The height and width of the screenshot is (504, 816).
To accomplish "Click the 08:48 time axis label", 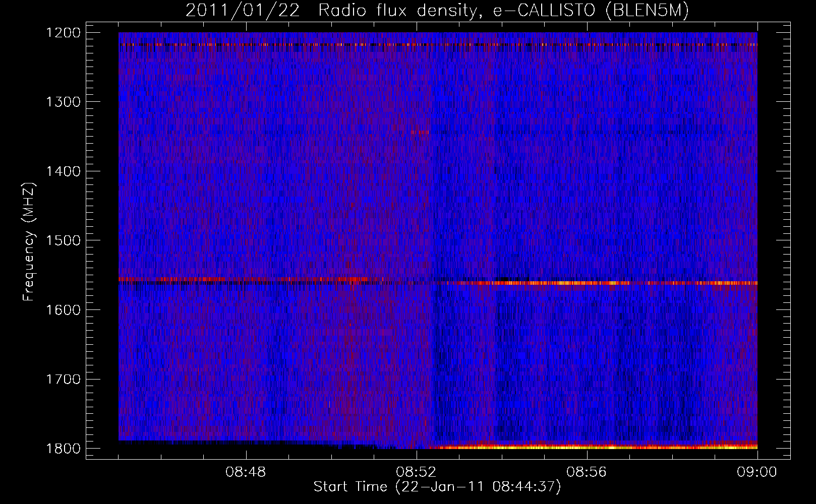I will [x=246, y=472].
